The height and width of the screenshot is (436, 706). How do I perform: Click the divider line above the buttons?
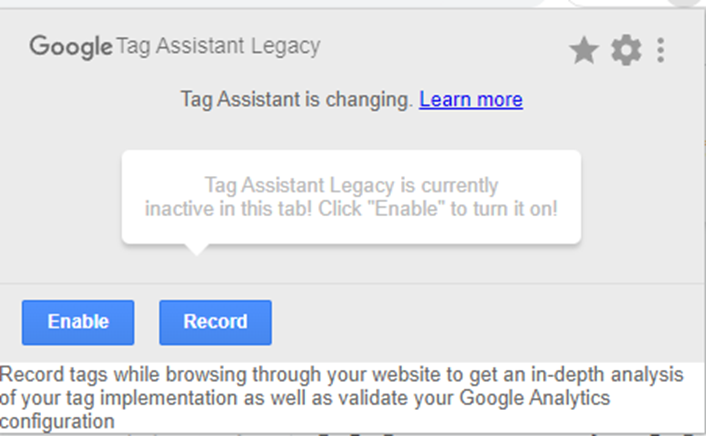click(x=351, y=283)
